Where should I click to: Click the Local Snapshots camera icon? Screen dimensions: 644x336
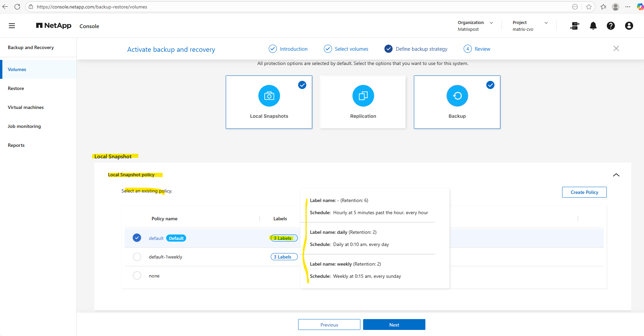point(269,96)
